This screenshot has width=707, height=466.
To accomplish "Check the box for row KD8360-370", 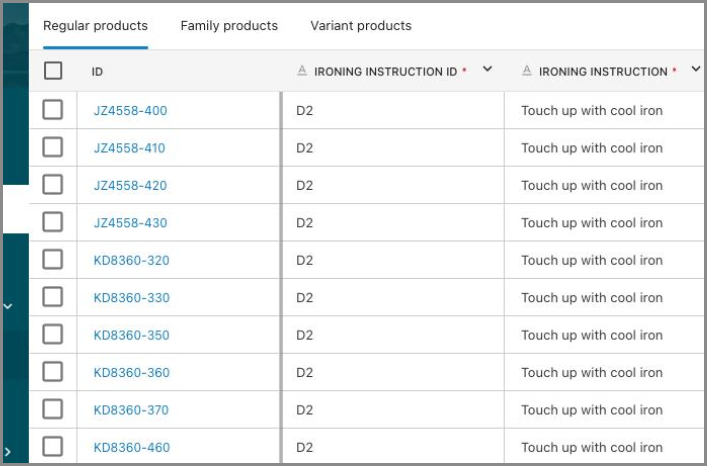I will [x=53, y=410].
